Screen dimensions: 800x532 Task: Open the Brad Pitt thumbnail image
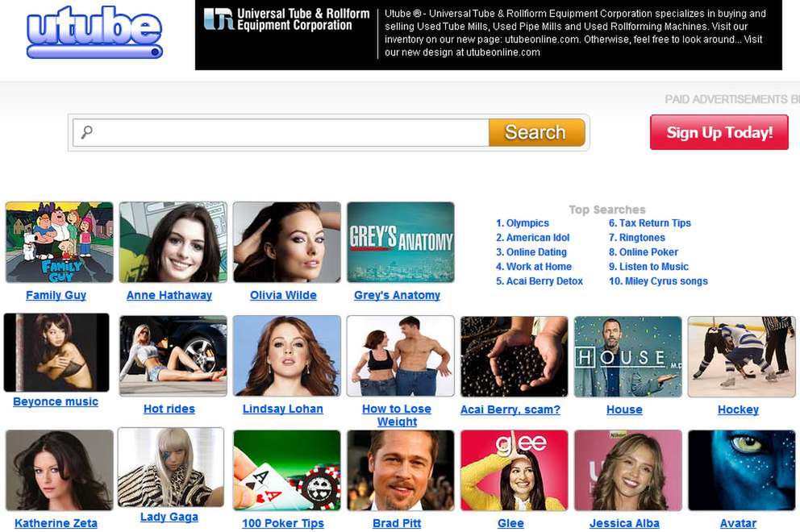(401, 470)
